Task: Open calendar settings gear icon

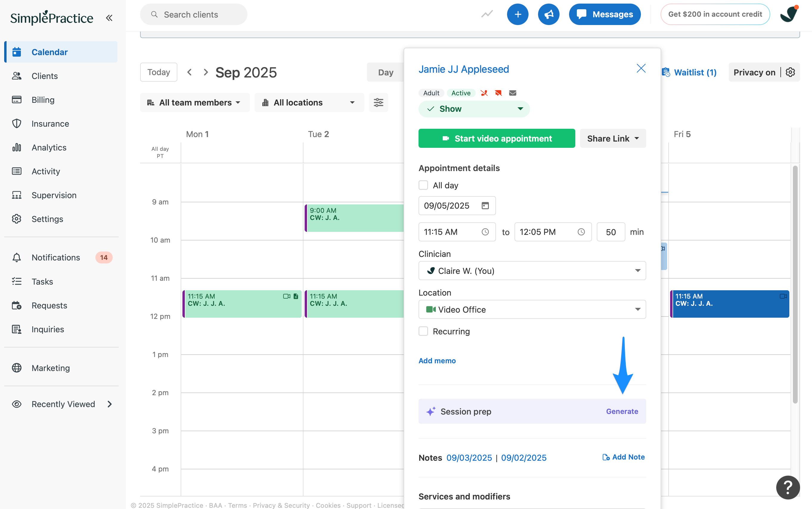Action: coord(791,72)
